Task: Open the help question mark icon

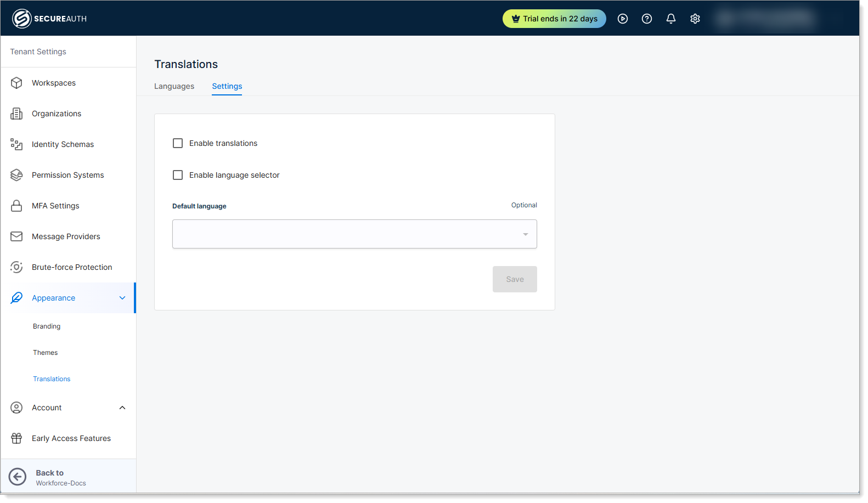Action: tap(646, 19)
